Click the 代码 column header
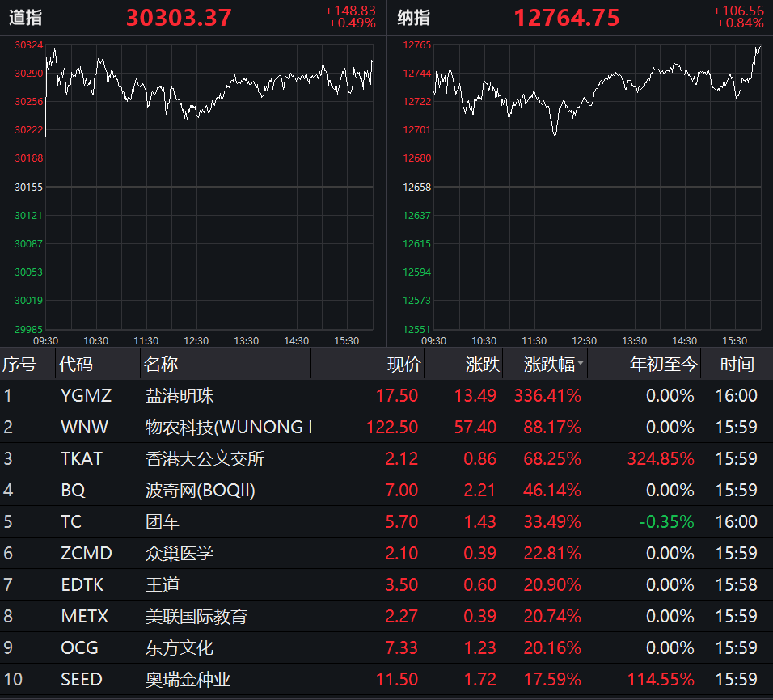This screenshot has width=773, height=700. [75, 365]
